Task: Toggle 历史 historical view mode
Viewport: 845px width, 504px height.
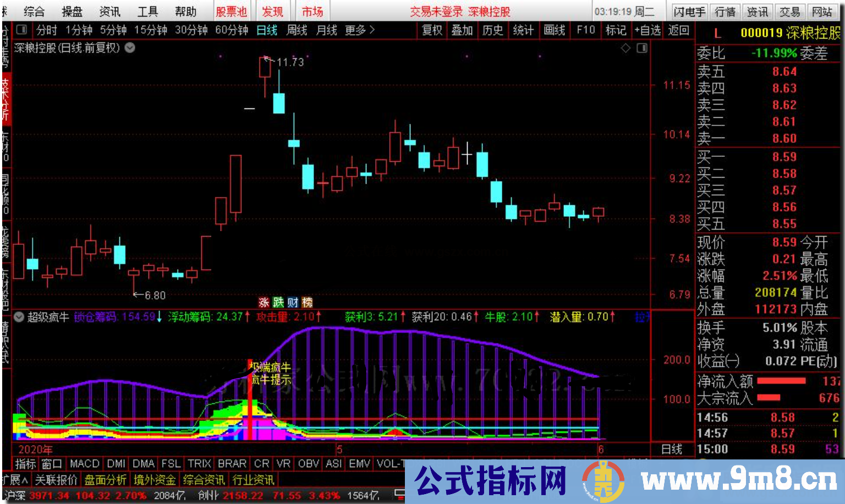Action: pos(492,31)
